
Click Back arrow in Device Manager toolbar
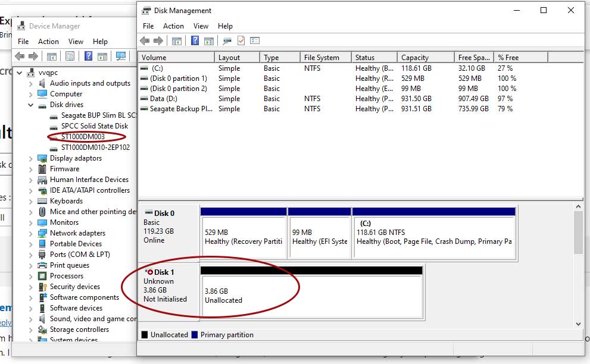pyautogui.click(x=20, y=57)
